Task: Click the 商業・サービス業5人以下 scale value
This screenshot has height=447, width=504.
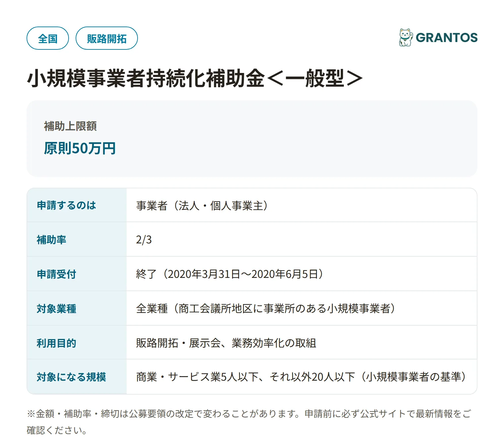Action: click(301, 377)
